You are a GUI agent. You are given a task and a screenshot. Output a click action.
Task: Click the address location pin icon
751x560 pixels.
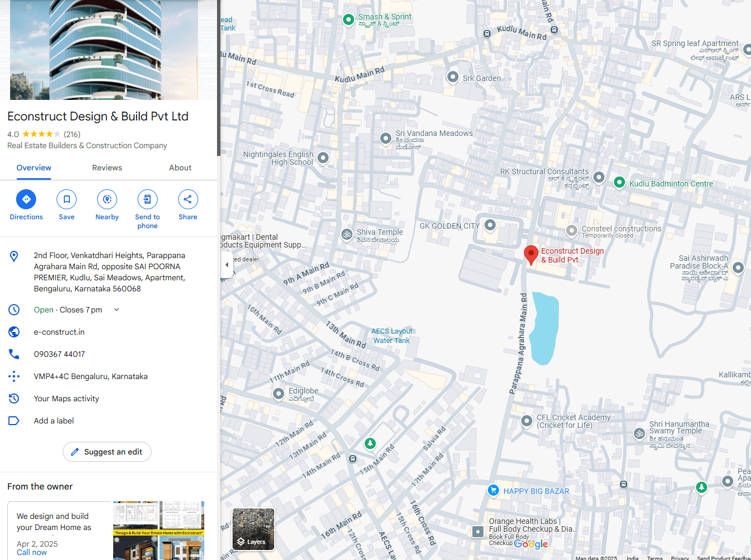[14, 256]
